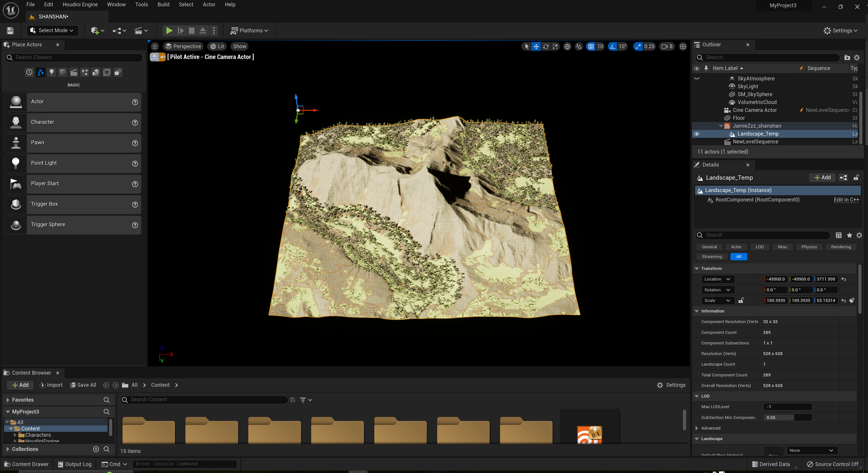Click the eject pilot camera icon
This screenshot has width=868, height=473.
154,57
